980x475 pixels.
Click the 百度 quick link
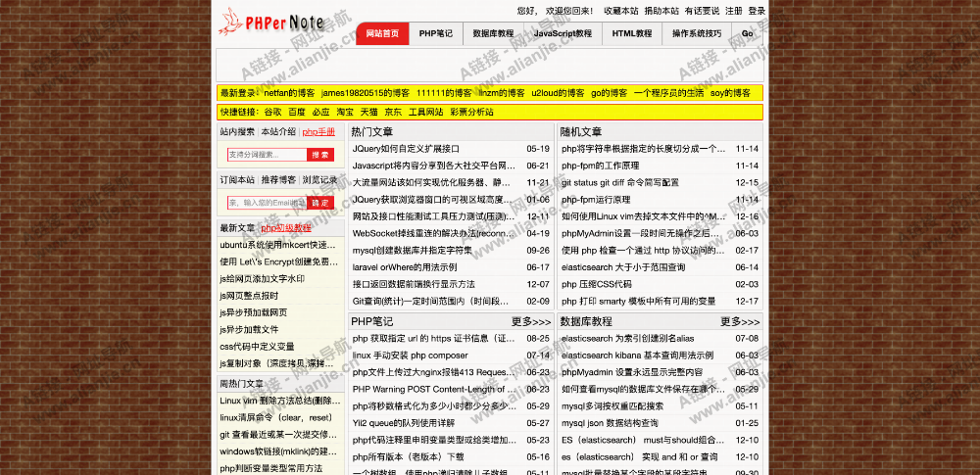pos(297,113)
